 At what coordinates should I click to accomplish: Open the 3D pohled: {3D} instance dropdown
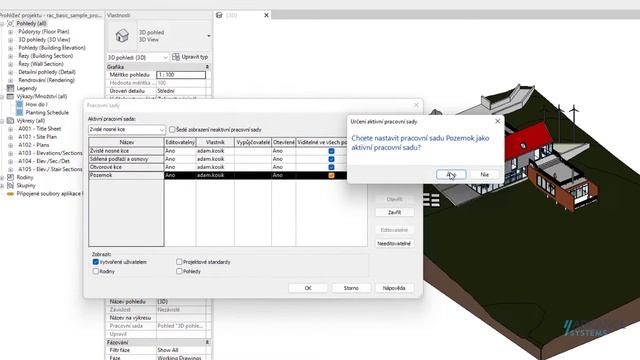(138, 57)
